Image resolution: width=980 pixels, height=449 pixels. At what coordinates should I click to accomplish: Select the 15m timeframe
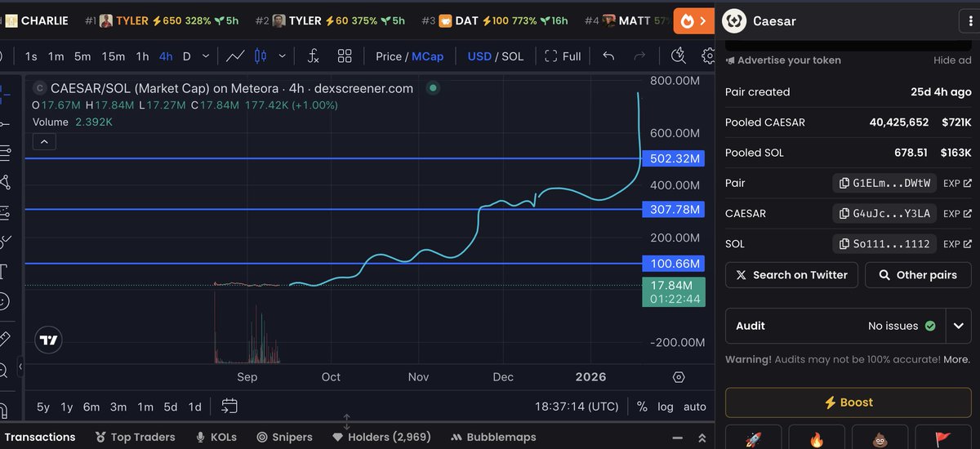pyautogui.click(x=114, y=56)
